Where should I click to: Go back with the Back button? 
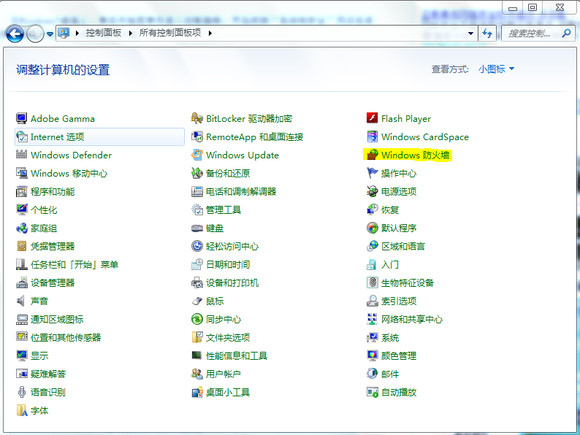click(x=15, y=34)
